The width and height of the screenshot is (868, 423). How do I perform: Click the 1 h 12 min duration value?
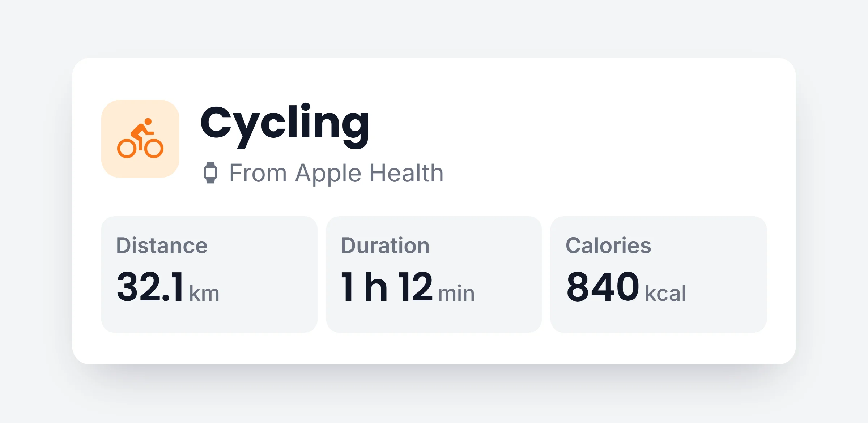(x=408, y=287)
